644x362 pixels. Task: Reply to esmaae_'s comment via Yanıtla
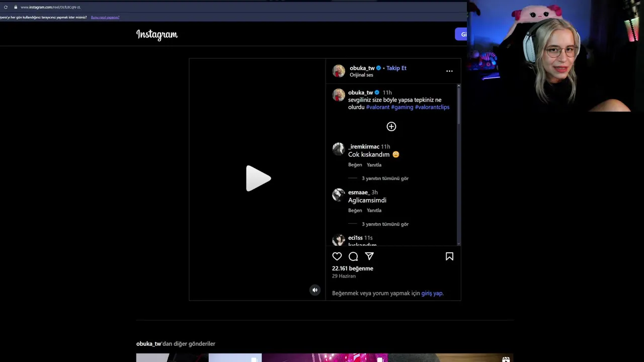(374, 211)
